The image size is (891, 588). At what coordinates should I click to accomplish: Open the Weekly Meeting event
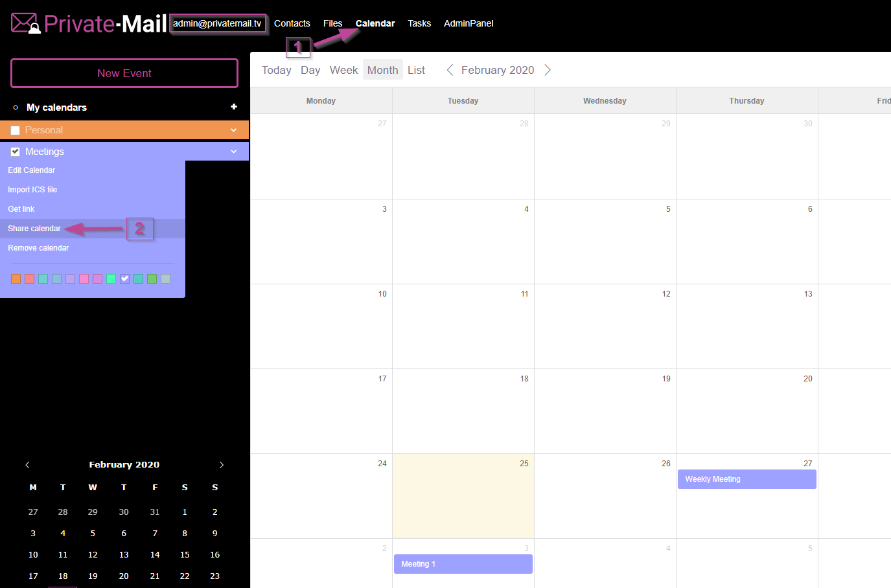746,479
